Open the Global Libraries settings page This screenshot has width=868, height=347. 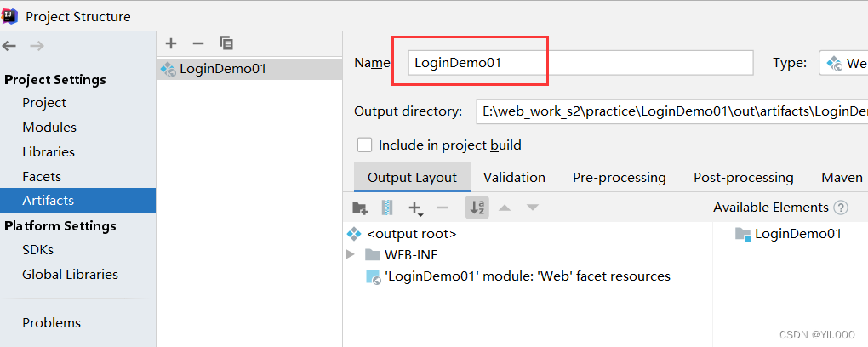[70, 275]
